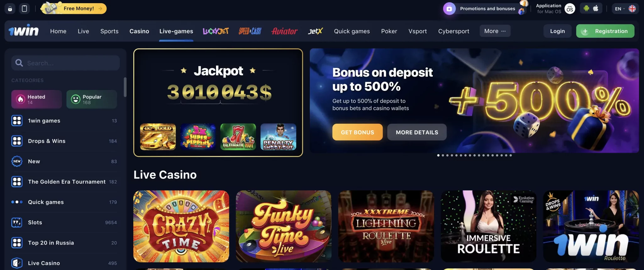Select the Popular category filter

click(x=92, y=99)
